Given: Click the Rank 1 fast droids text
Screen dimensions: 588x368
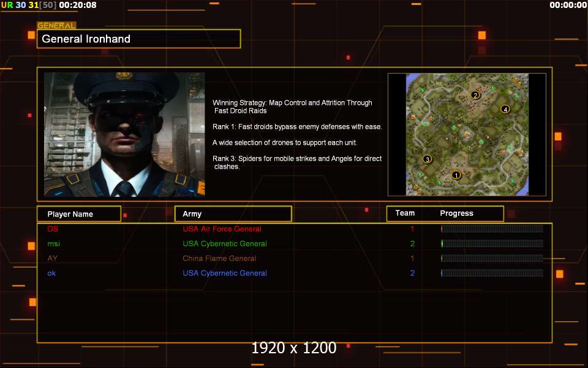Looking at the screenshot, I should (298, 126).
